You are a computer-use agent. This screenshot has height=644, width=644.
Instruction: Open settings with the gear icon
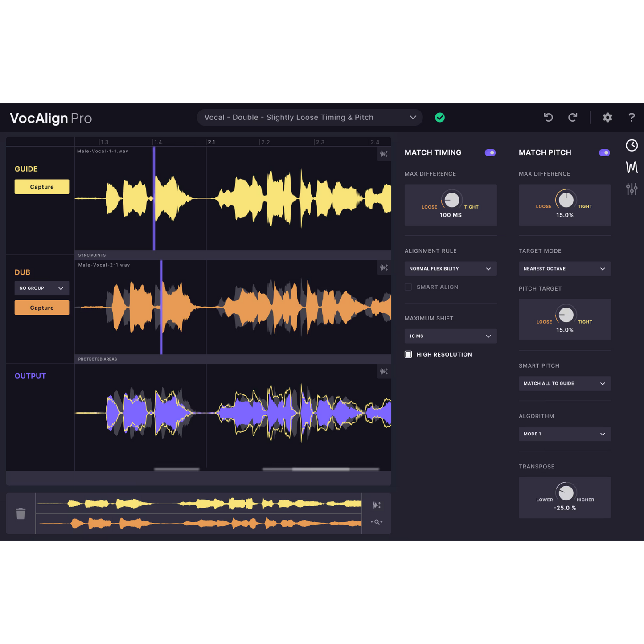click(x=607, y=117)
